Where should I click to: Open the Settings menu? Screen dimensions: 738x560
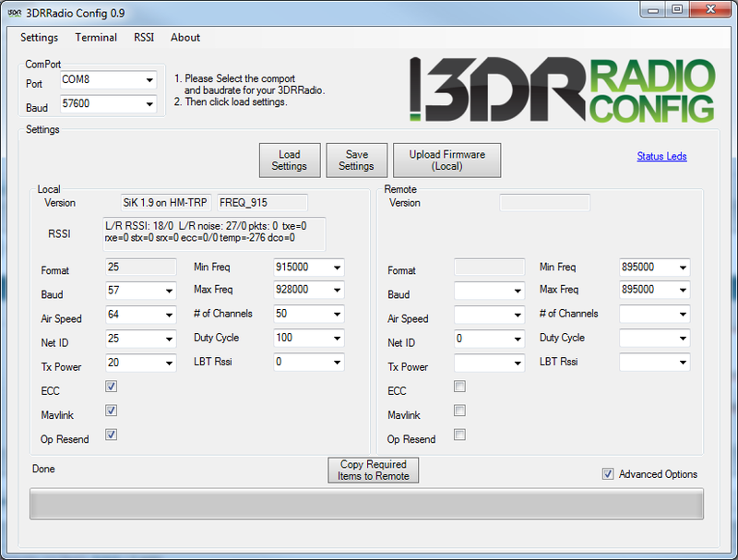[x=39, y=38]
